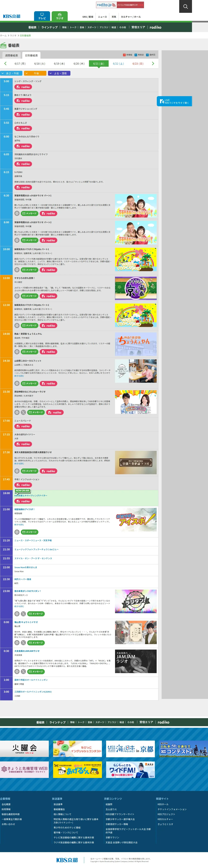
Task: Go to previous week with left chevron
Action: [x=5, y=63]
